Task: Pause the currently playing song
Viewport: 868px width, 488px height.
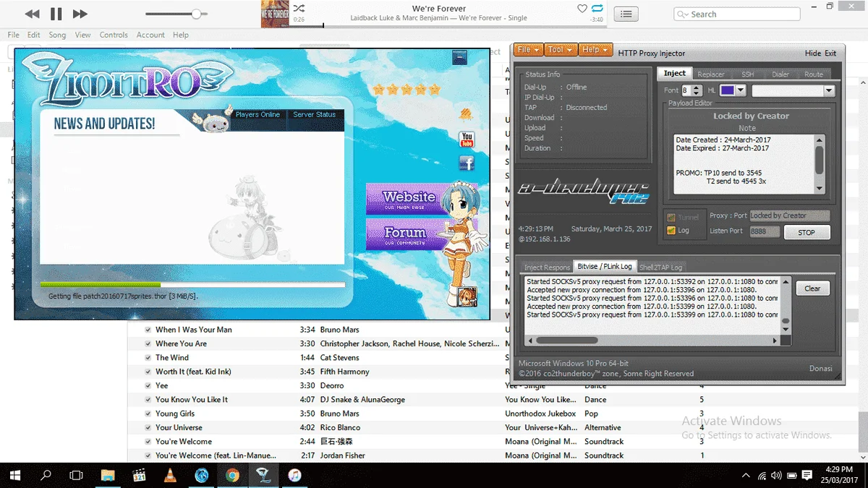Action: [56, 14]
